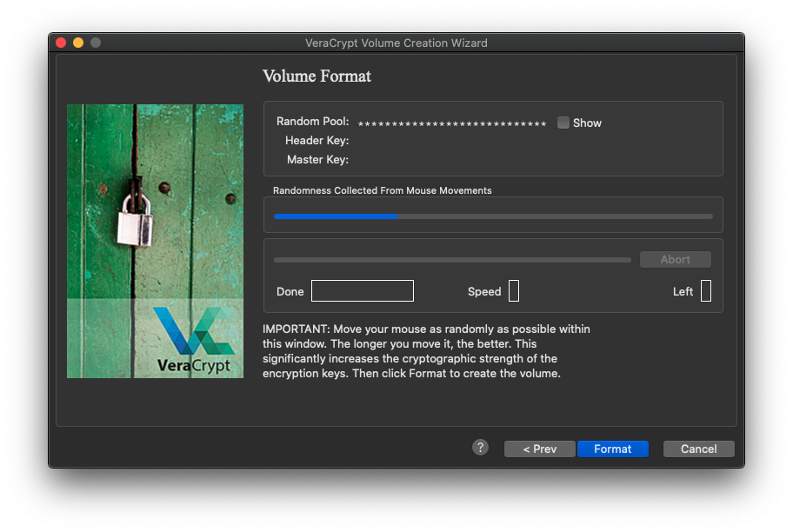Click the Volume Format heading
The height and width of the screenshot is (532, 793).
coord(317,76)
